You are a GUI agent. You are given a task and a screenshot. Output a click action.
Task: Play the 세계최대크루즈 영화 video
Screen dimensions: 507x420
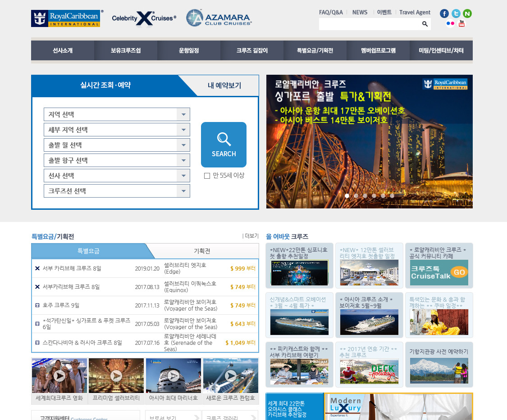tap(59, 375)
